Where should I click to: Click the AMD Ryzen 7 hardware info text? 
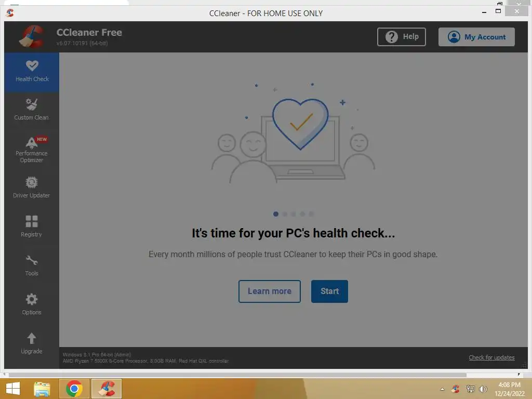[x=145, y=361]
